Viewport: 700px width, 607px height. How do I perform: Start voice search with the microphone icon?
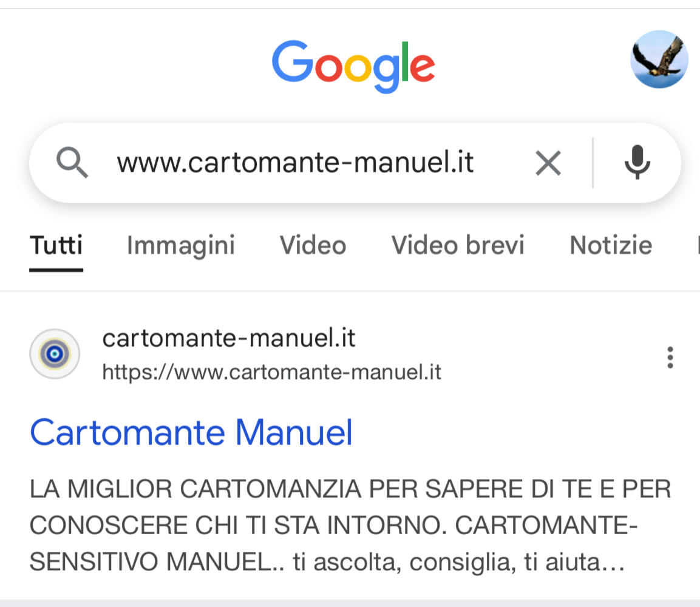(637, 163)
